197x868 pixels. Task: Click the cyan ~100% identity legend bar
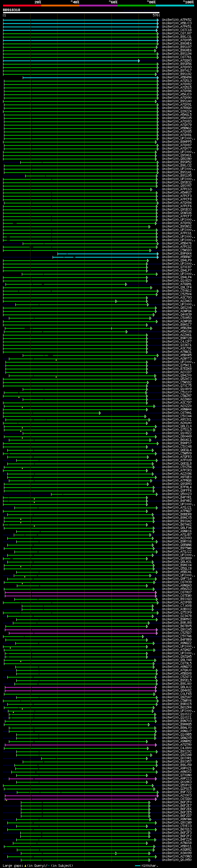(175, 6)
